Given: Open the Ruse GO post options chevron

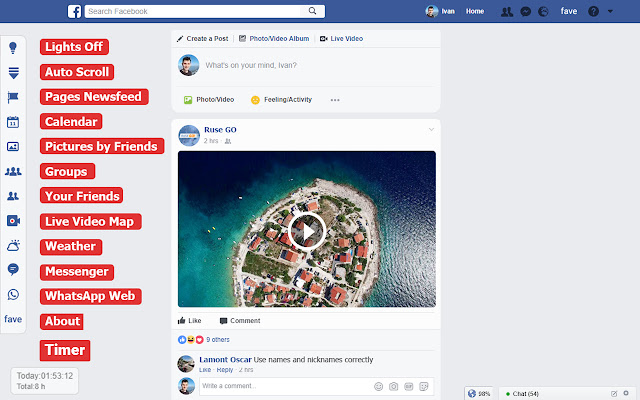Looking at the screenshot, I should pos(431,130).
